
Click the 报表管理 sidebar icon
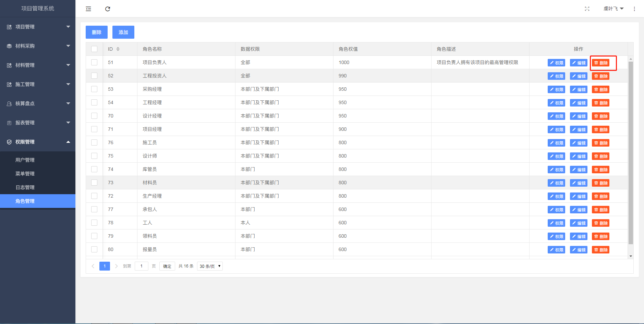(x=9, y=123)
